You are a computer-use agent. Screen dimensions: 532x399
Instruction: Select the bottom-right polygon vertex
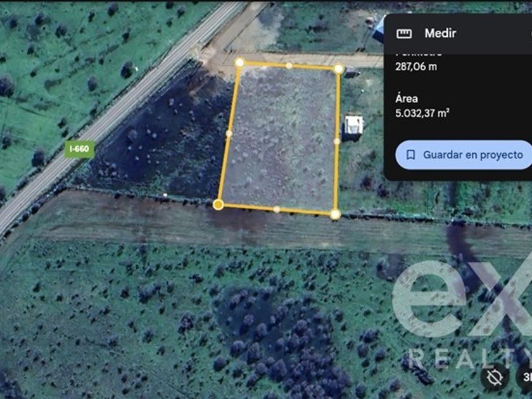335,215
